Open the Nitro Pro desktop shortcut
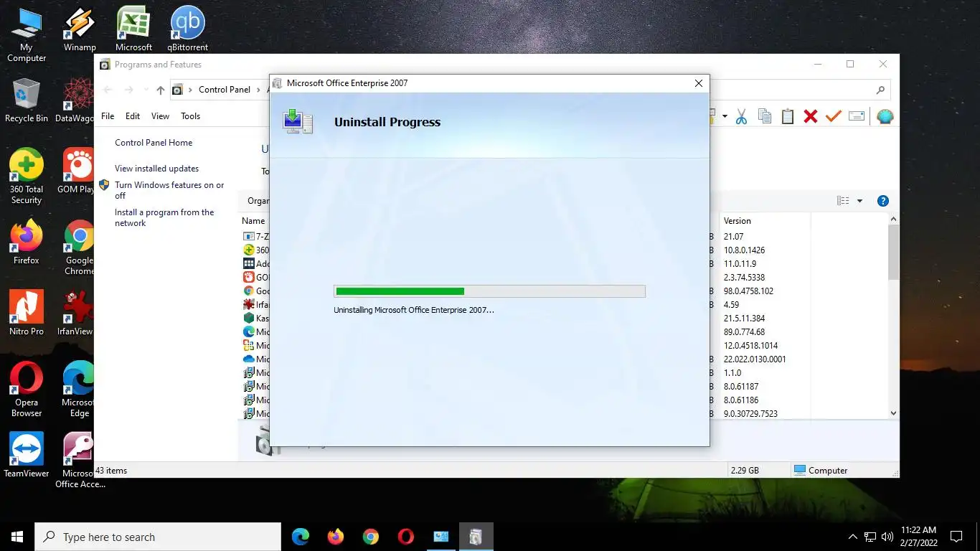The width and height of the screenshot is (980, 551). point(27,313)
